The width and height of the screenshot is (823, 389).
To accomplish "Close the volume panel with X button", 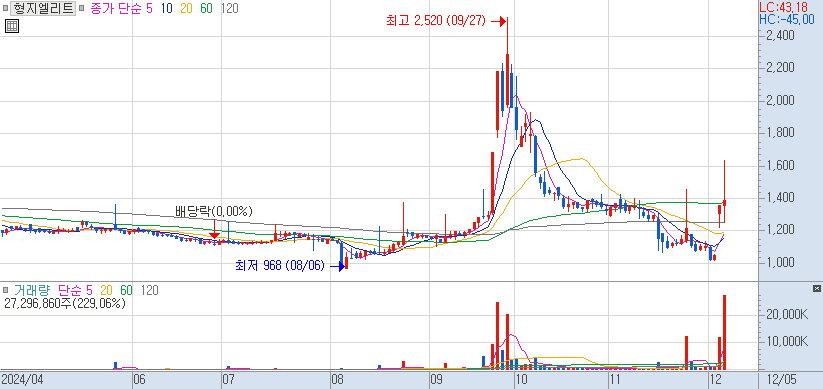I will 816,289.
